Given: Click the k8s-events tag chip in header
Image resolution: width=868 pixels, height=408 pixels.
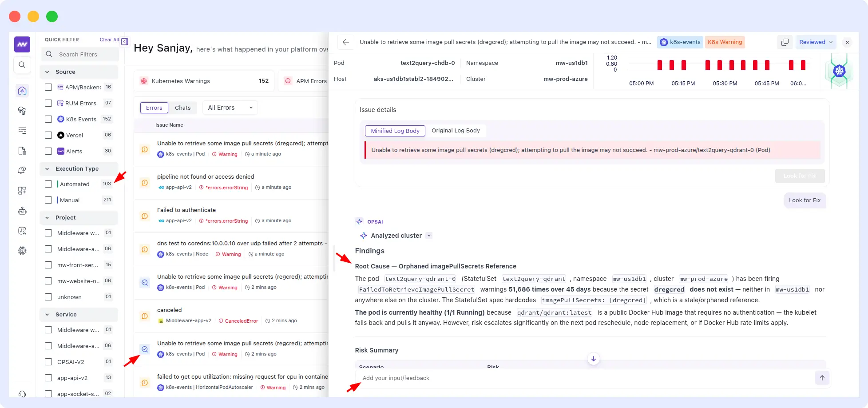Looking at the screenshot, I should 680,42.
